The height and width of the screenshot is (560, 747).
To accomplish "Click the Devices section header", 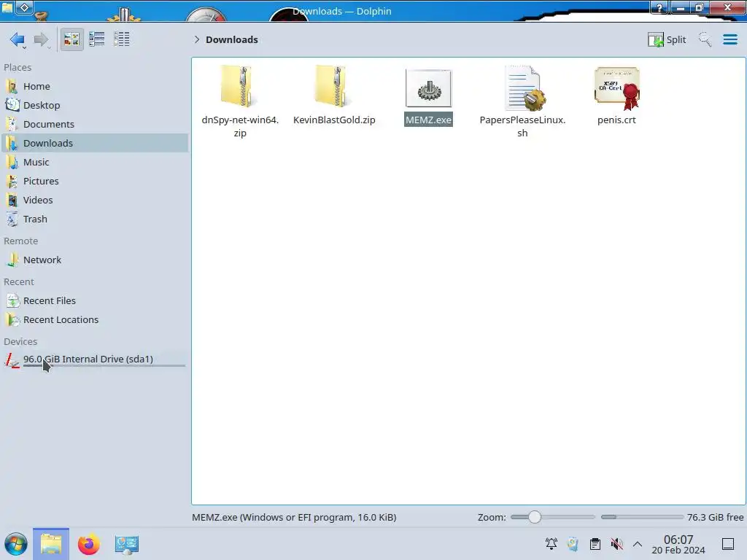I will pyautogui.click(x=20, y=342).
